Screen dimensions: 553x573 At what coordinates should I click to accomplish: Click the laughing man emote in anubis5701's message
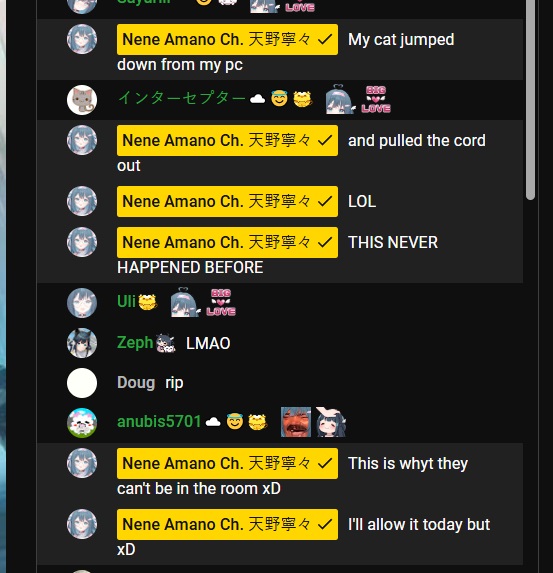296,422
